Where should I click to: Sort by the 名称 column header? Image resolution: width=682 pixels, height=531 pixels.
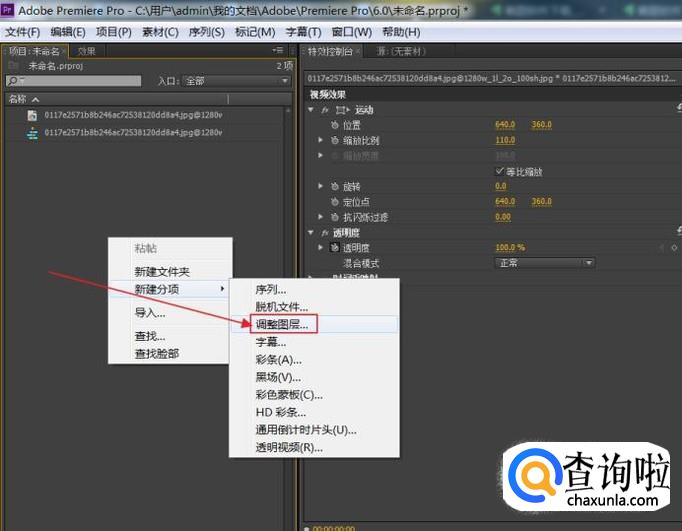pos(23,99)
